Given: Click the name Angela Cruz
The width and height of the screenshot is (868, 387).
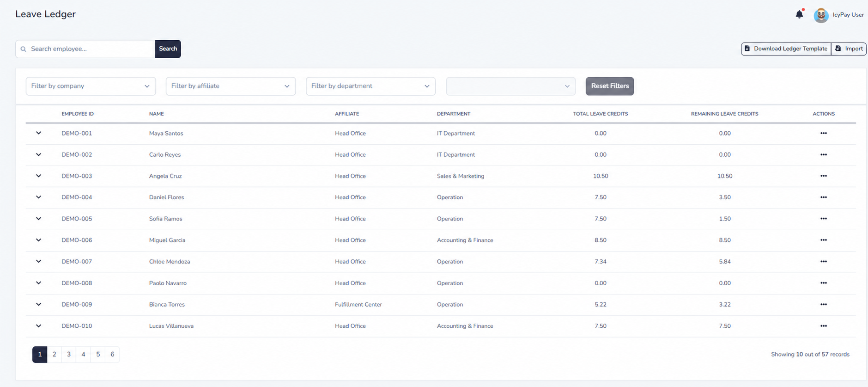Looking at the screenshot, I should 165,176.
